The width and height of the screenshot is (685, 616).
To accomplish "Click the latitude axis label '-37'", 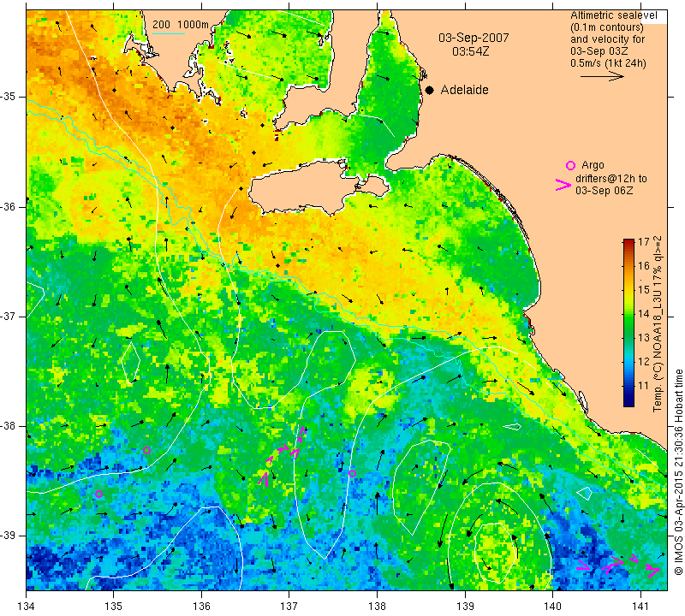I will pyautogui.click(x=9, y=316).
